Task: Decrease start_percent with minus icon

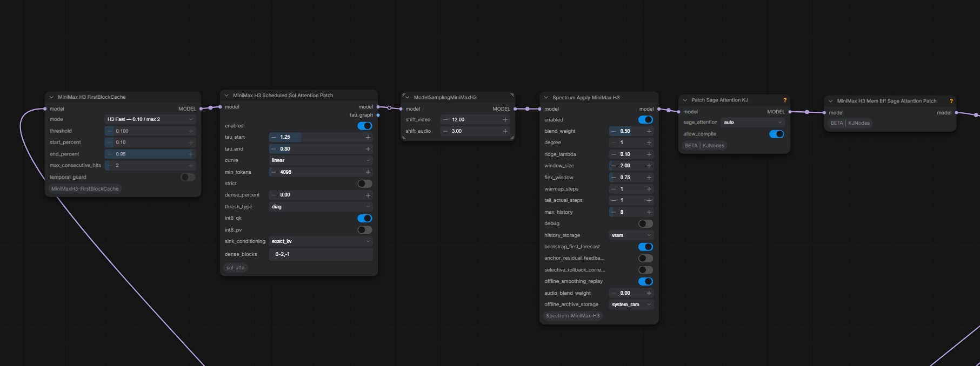Action: pos(110,143)
